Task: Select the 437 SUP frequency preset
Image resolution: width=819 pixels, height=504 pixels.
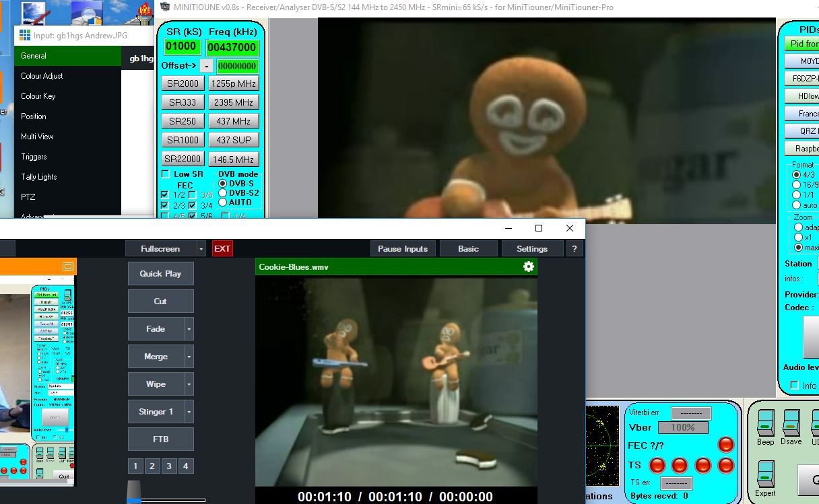Action: (233, 140)
